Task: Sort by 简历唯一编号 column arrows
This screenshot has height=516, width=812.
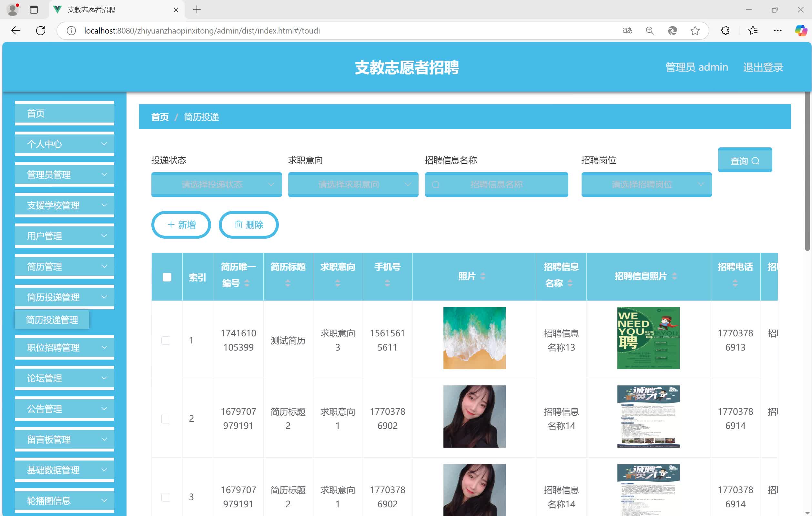Action: 247,283
